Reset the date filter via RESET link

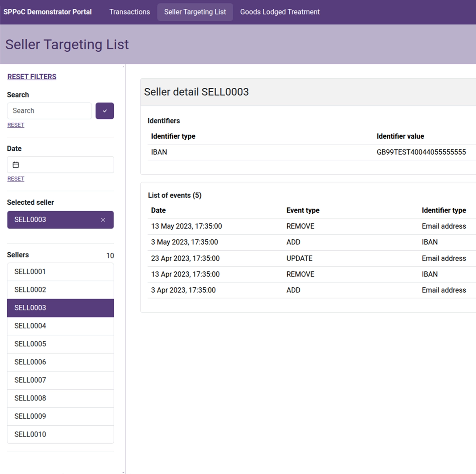coord(15,179)
